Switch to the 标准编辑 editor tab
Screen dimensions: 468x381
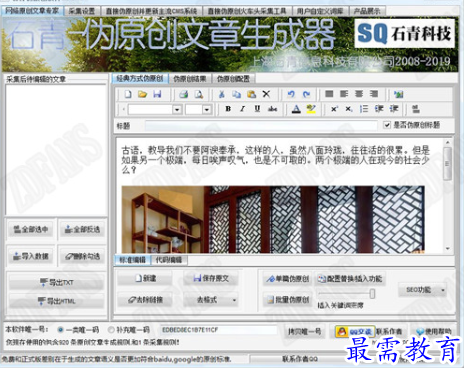132,260
